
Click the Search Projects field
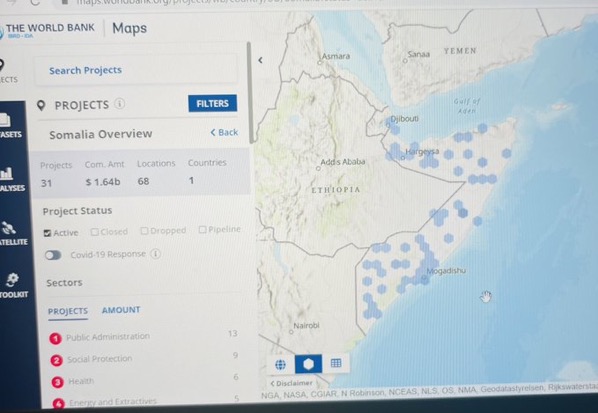[137, 71]
